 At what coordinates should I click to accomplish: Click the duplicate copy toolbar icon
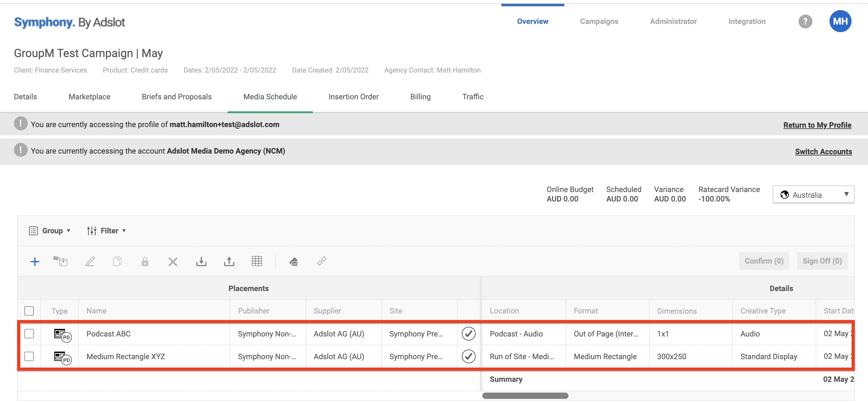click(117, 261)
